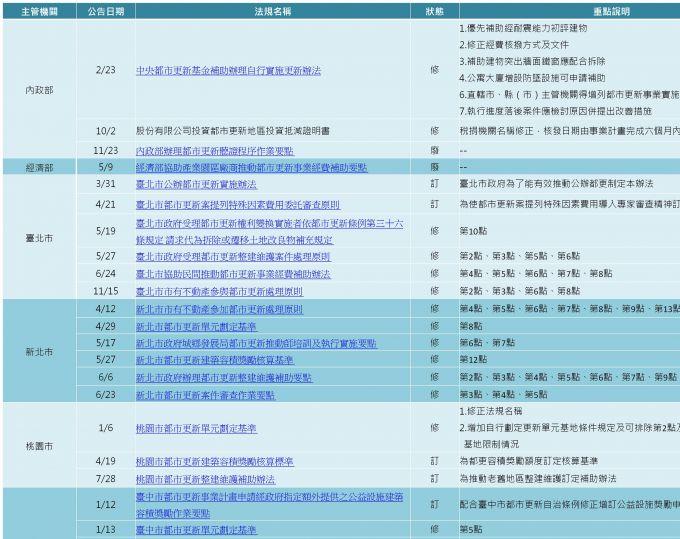The height and width of the screenshot is (539, 680).
Task: Click the 4/29 date cell
Action: 106,326
